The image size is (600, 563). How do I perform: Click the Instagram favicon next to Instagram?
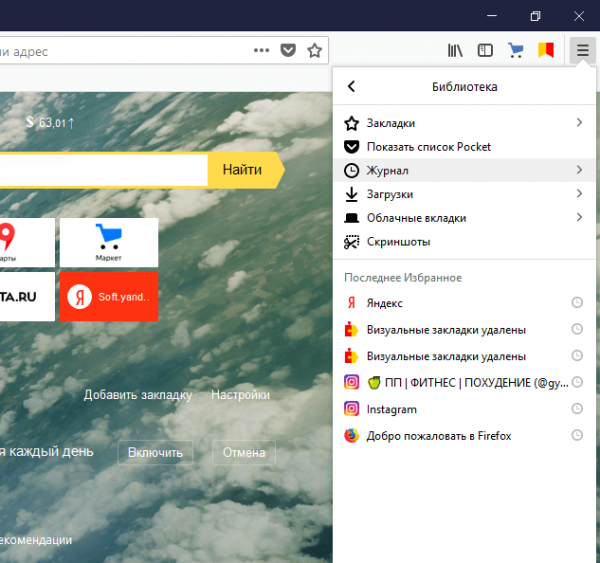[351, 409]
